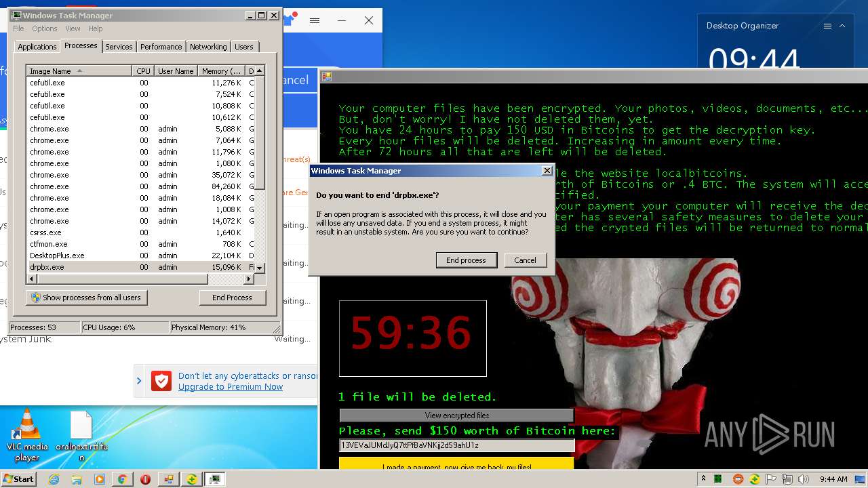Click the horizontal scrollbar left arrow
868x488 pixels.
click(31, 279)
